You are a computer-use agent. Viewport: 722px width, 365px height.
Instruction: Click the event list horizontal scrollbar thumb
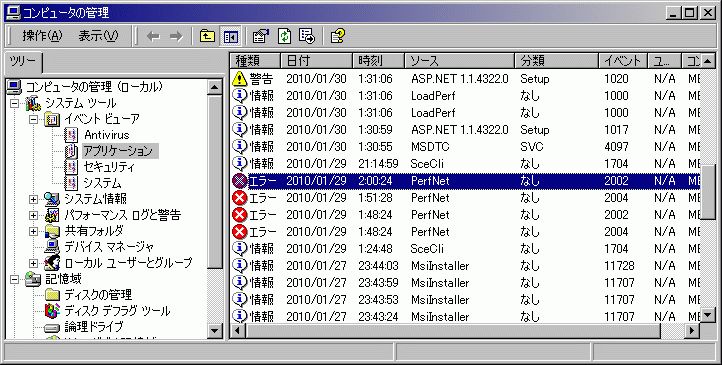click(454, 330)
